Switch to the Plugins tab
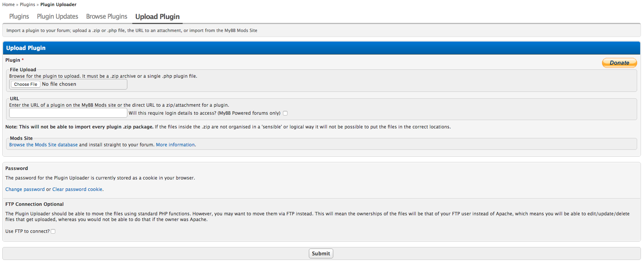The width and height of the screenshot is (644, 263). pyautogui.click(x=19, y=17)
